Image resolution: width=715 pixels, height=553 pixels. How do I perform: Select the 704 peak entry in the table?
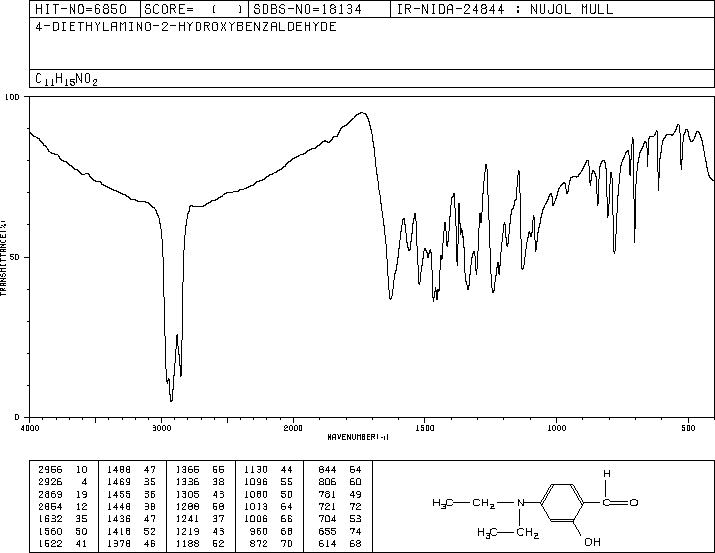coord(340,519)
